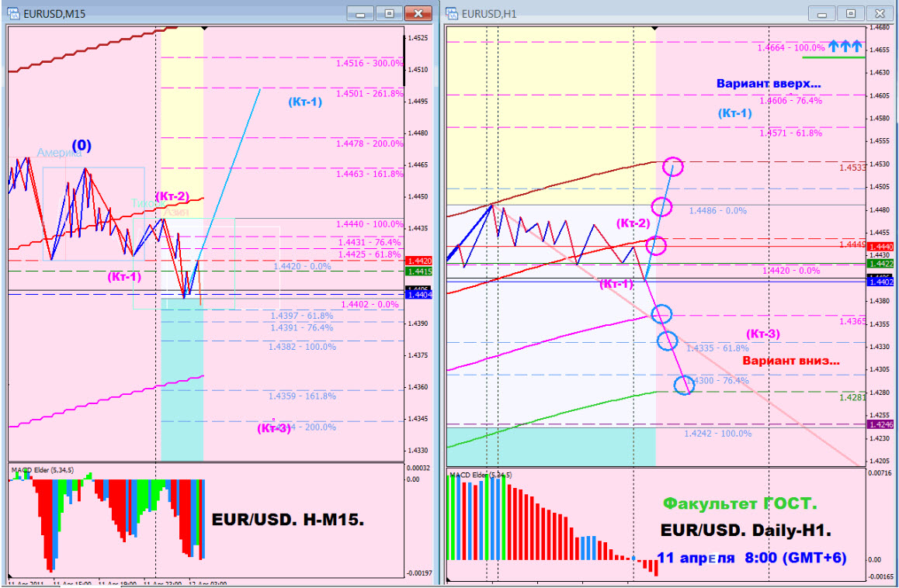This screenshot has width=899, height=588.
Task: Select the "1.4335 - 61.8%" level on H1
Action: tap(718, 348)
